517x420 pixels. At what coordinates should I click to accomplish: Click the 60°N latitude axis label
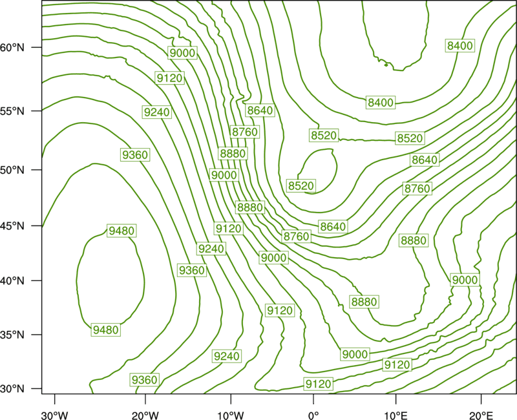coord(12,47)
